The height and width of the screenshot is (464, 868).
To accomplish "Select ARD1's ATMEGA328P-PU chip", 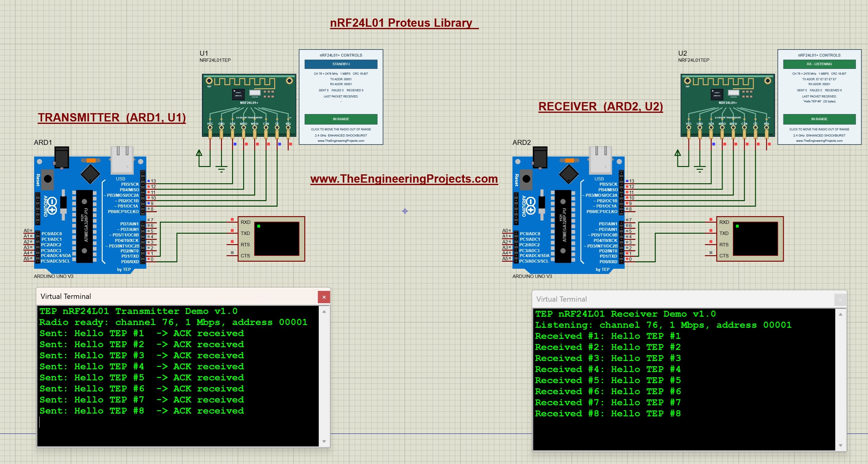I will [x=85, y=226].
